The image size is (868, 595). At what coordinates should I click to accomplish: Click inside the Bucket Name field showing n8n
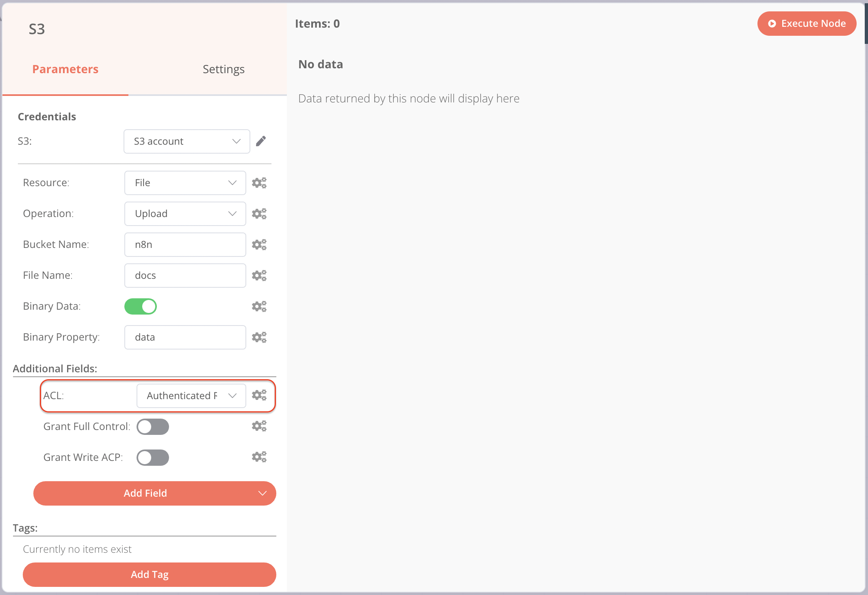[185, 244]
